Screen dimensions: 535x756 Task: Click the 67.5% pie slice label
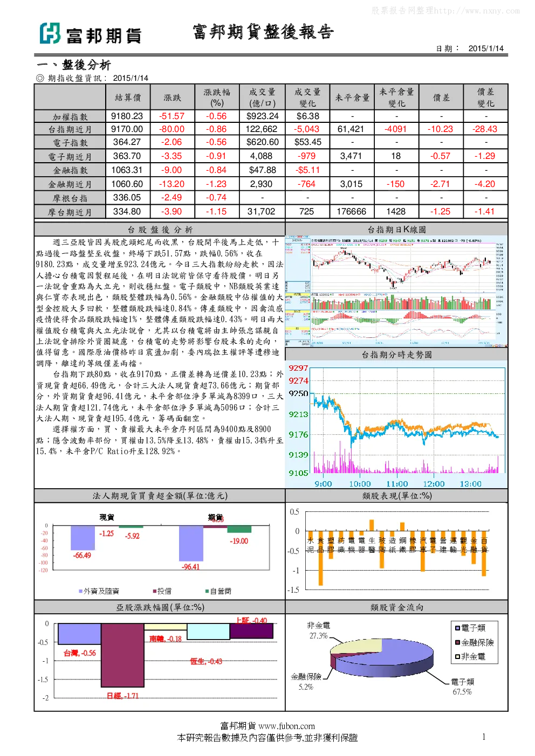[462, 692]
